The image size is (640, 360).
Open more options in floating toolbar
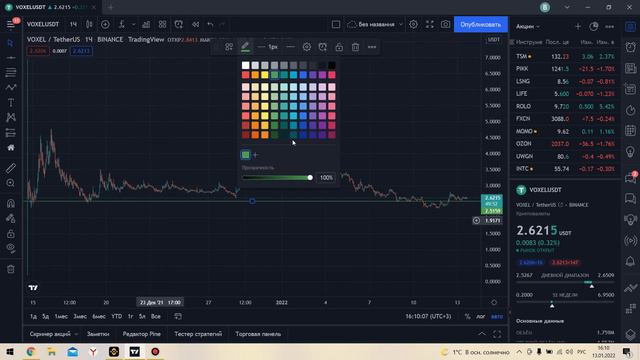pyautogui.click(x=372, y=47)
